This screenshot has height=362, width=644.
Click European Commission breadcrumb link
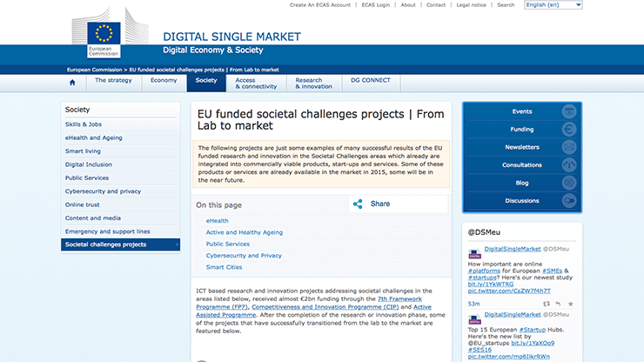point(95,70)
